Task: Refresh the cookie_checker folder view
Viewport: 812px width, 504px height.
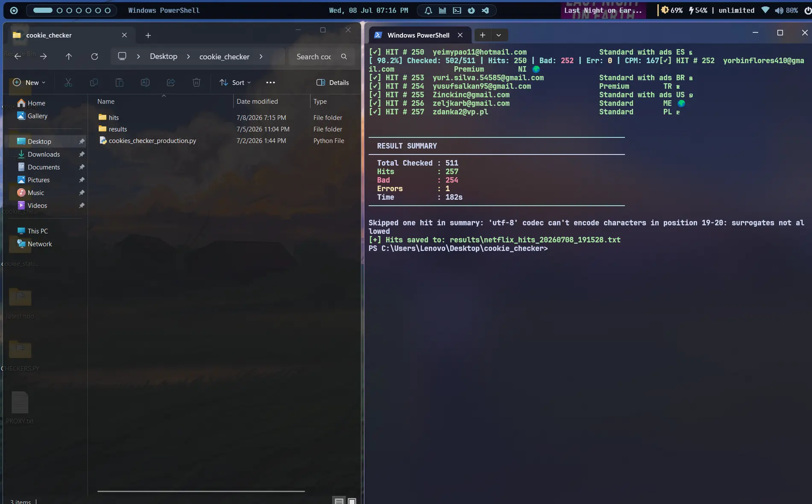Action: click(94, 56)
